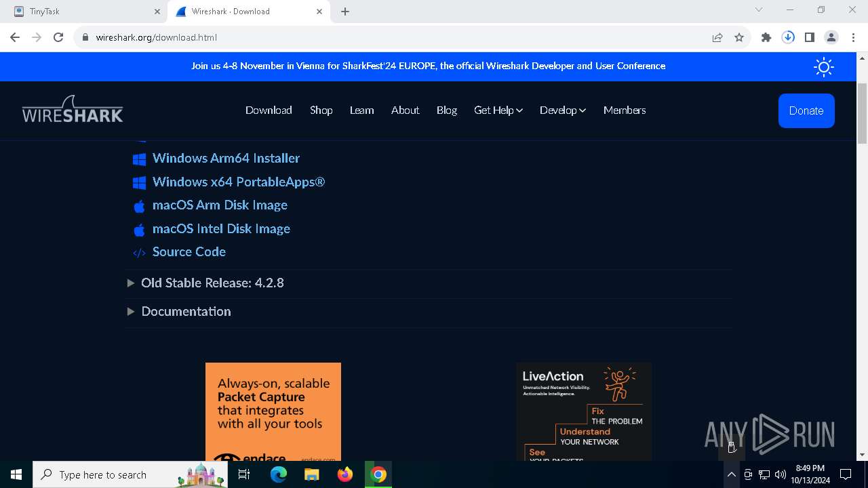Click the share page icon in address bar
This screenshot has height=488, width=868.
(x=717, y=37)
